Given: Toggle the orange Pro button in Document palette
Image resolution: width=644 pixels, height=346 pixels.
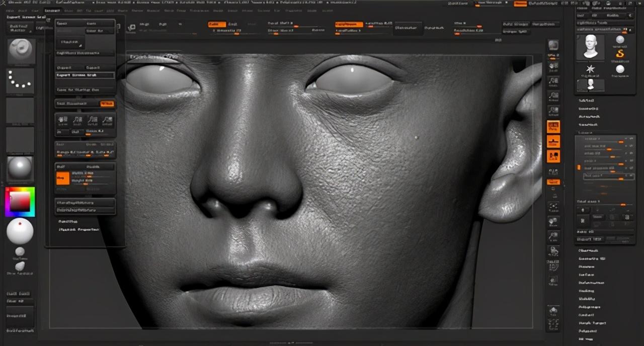Looking at the screenshot, I should 62,178.
